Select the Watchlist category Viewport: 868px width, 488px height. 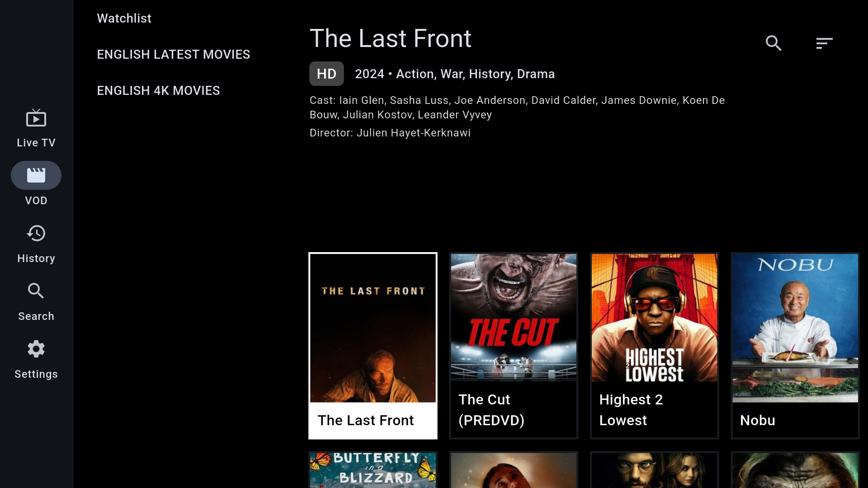click(x=124, y=18)
